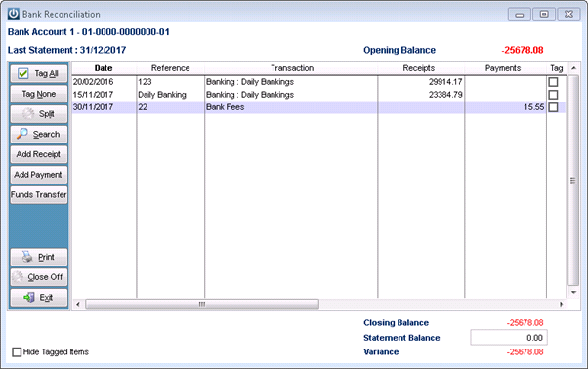Screen dimensions: 588x369
Task: Click payment amount 15.55
Action: (x=506, y=107)
